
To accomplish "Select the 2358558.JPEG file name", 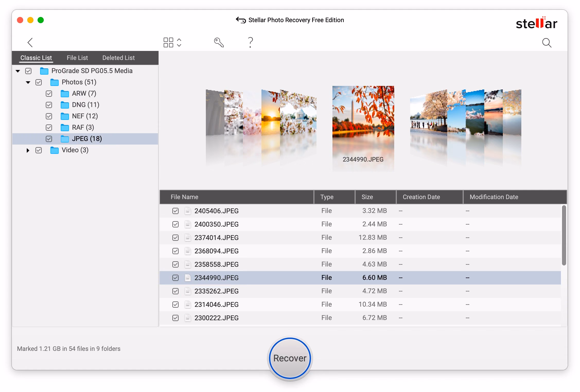I will click(216, 264).
